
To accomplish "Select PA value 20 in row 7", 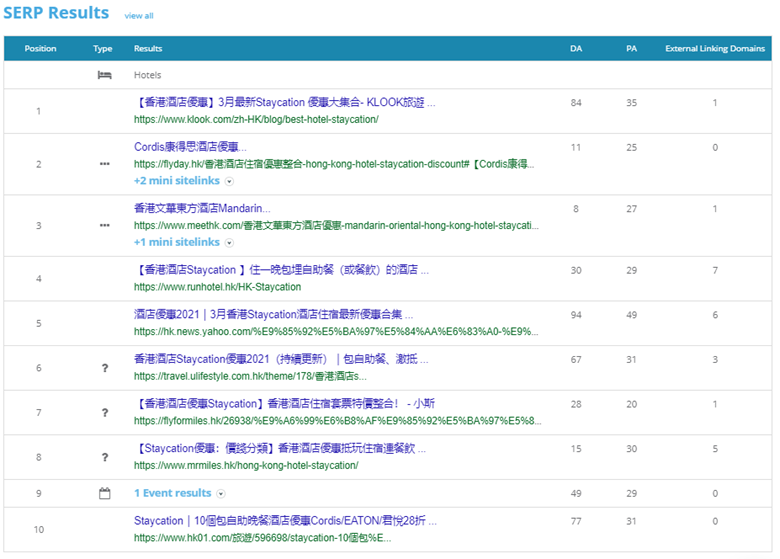I will tap(631, 404).
